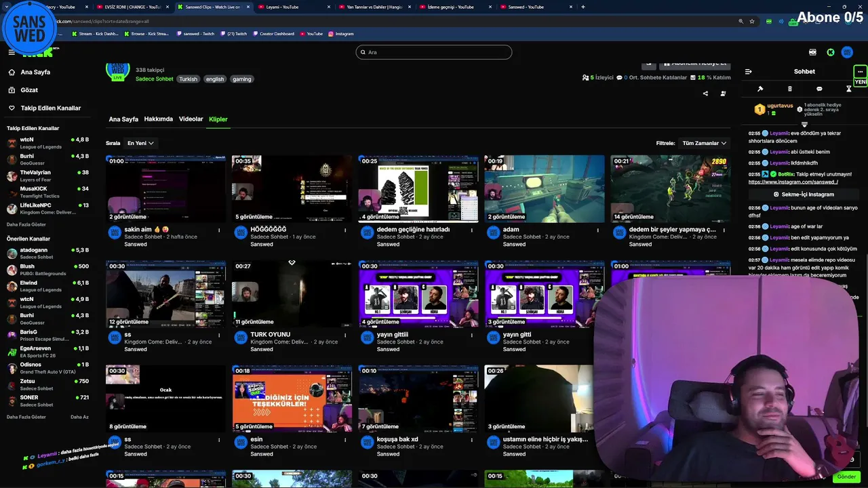Viewport: 868px width, 488px height.
Task: Play the 'sakin aim' clip thumbnail
Action: coord(166,188)
